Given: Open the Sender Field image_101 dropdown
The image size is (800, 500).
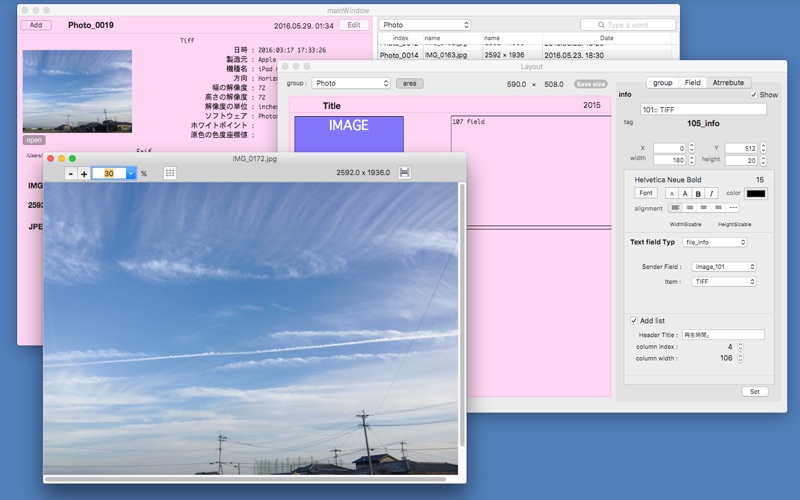Looking at the screenshot, I should tap(723, 267).
